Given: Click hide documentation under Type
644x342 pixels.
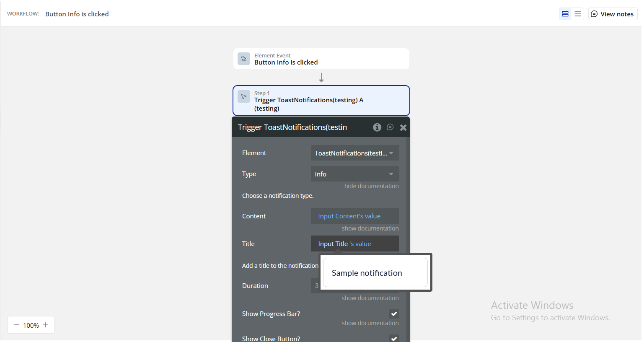Looking at the screenshot, I should (x=371, y=186).
